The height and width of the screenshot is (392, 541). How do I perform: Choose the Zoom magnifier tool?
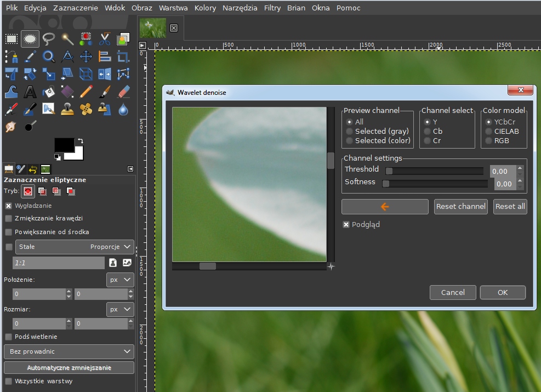49,56
